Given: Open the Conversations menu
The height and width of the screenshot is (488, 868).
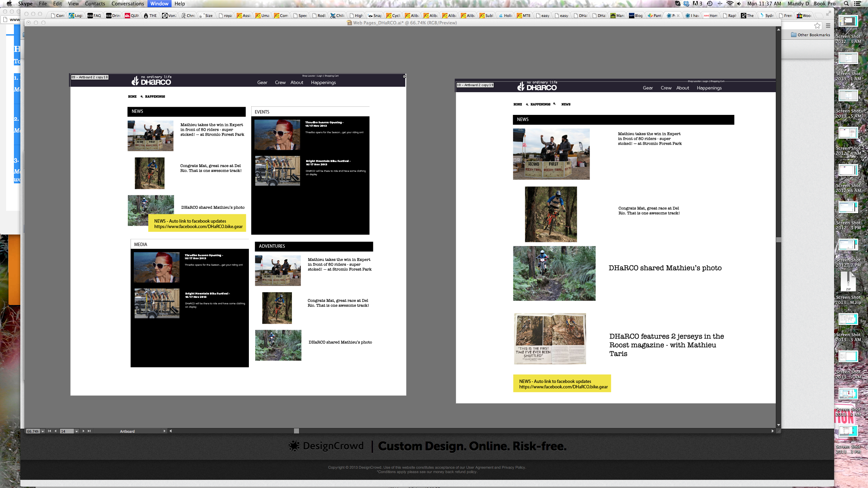Looking at the screenshot, I should click(x=127, y=4).
